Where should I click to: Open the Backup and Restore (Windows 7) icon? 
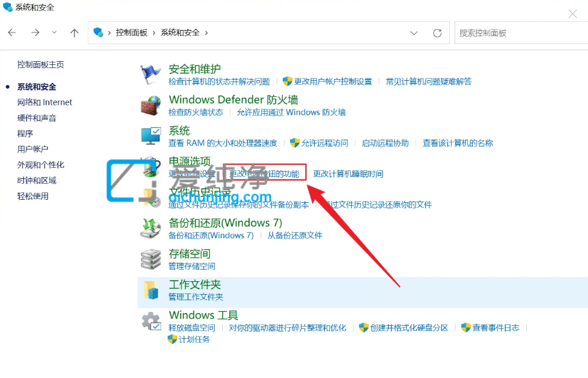click(x=151, y=229)
